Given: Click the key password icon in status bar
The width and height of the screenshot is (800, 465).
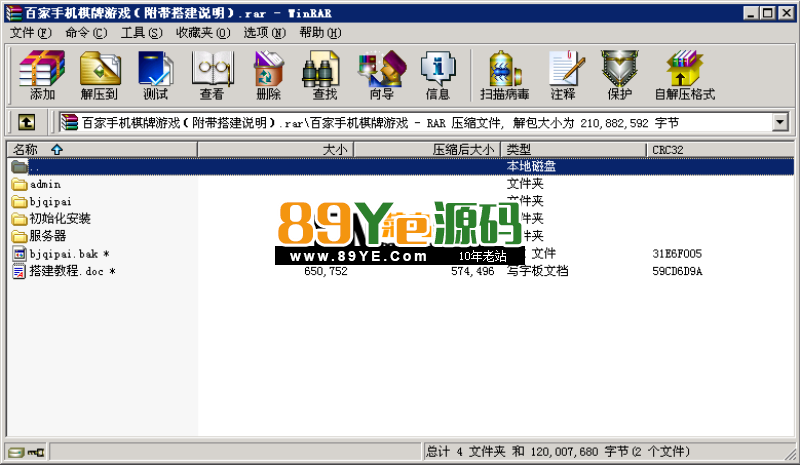Looking at the screenshot, I should 36,452.
